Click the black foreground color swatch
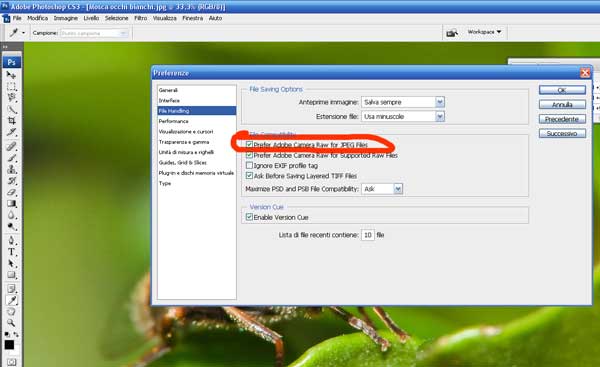The width and height of the screenshot is (600, 367). pyautogui.click(x=9, y=345)
